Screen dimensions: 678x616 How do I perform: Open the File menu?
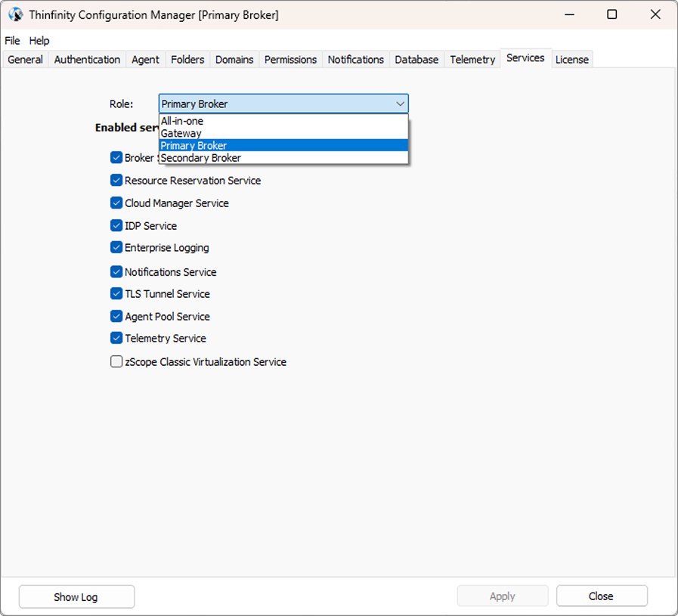(12, 41)
